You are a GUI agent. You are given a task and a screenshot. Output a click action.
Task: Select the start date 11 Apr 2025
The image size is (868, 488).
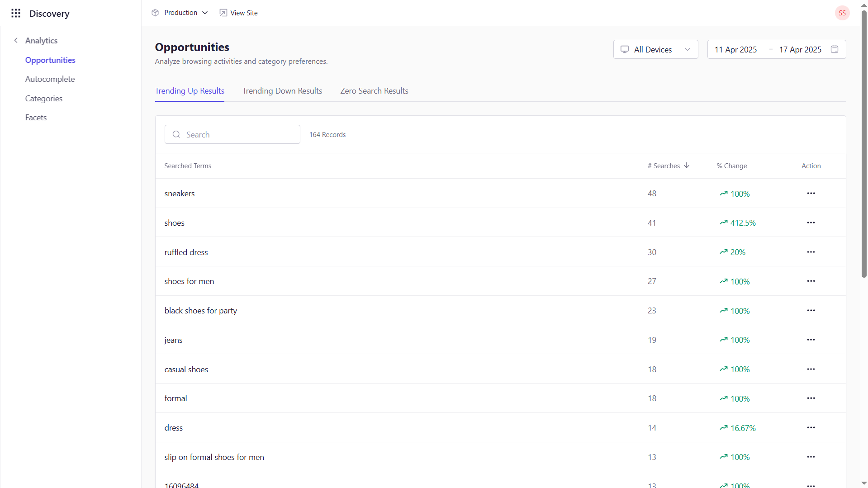coord(735,49)
